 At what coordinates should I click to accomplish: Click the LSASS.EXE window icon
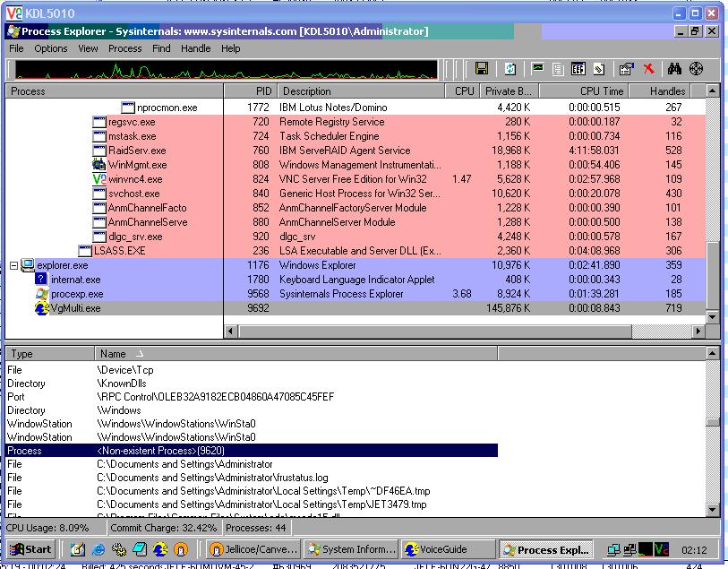pos(85,251)
